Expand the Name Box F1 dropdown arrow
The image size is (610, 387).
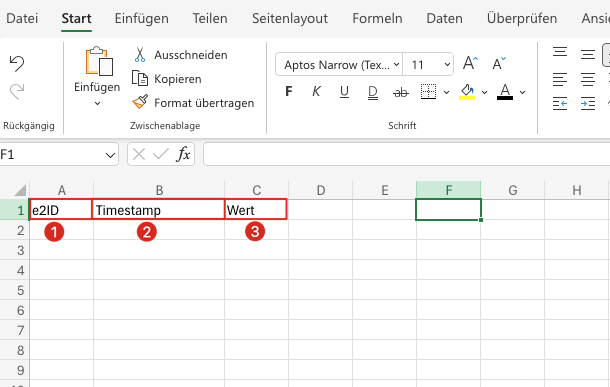tap(110, 155)
